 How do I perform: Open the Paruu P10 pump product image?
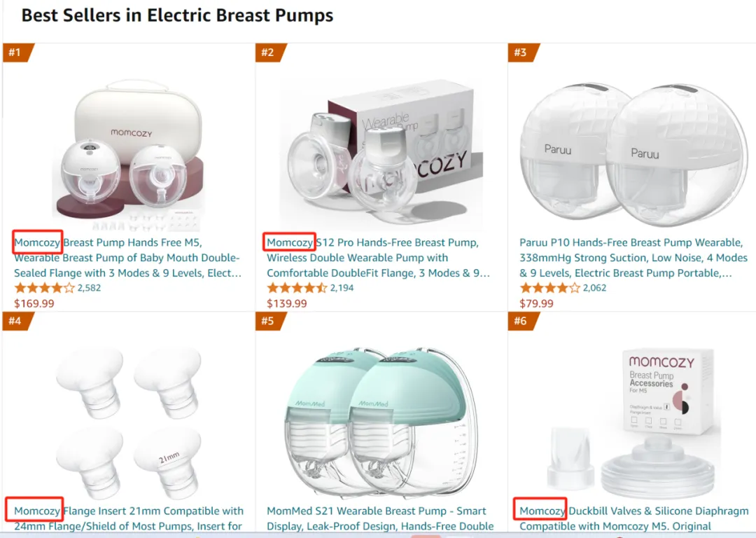(633, 153)
